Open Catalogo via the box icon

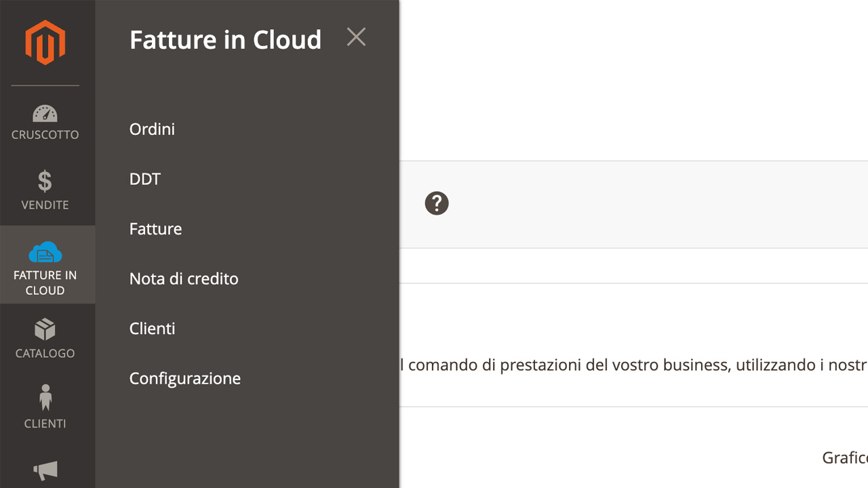(45, 330)
